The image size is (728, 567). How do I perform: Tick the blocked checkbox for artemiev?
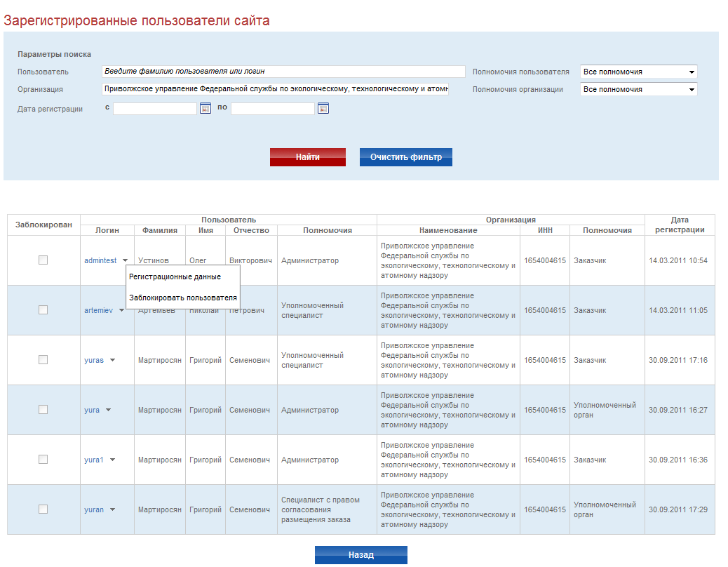43,309
